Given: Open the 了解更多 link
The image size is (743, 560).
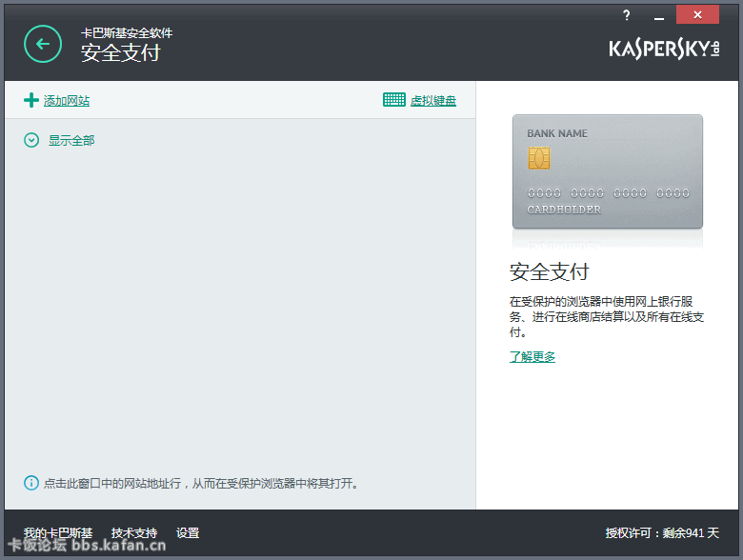Looking at the screenshot, I should point(532,357).
